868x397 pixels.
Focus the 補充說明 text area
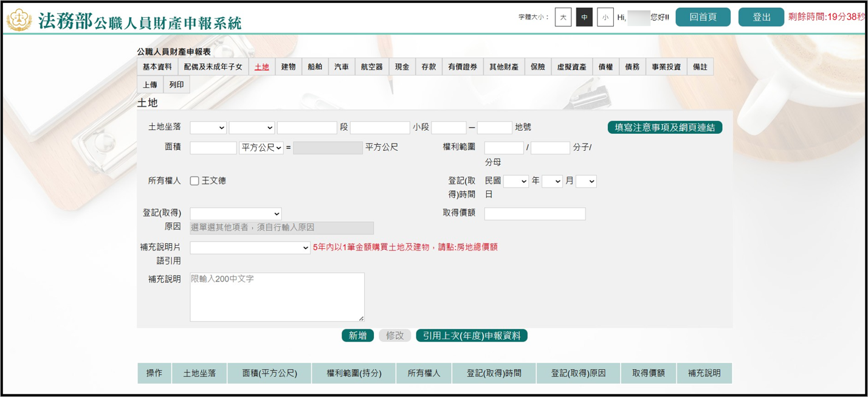click(277, 297)
